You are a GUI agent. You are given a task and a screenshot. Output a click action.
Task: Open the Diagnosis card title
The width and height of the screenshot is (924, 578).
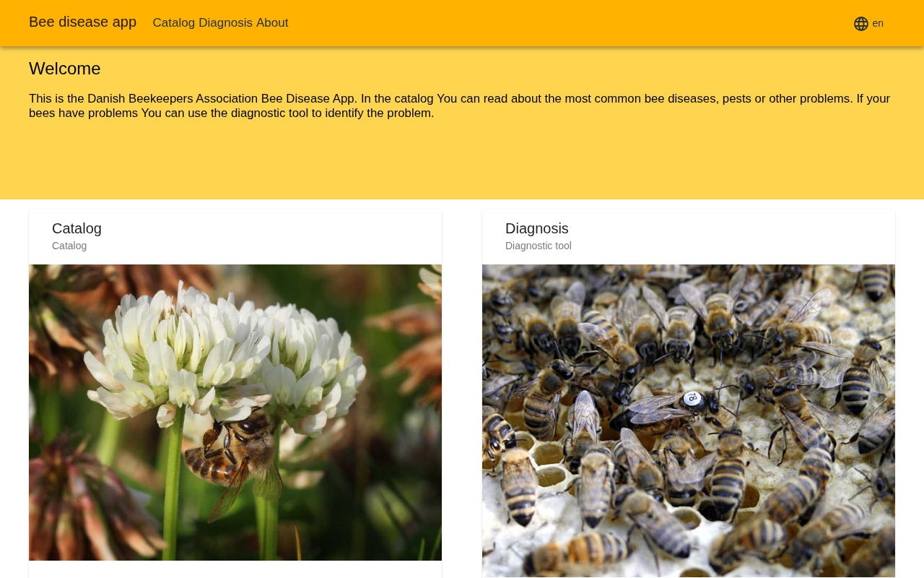[537, 228]
